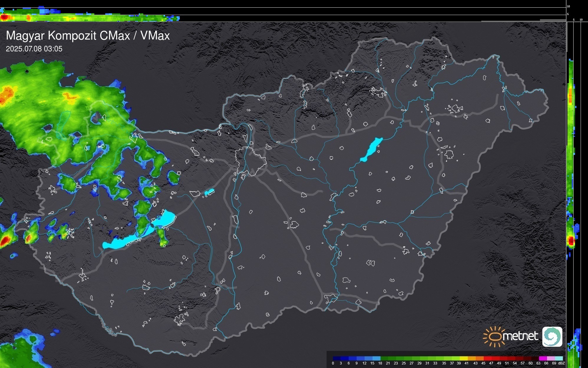
Task: Select yellow 39 dBZ legend swatch
Action: pyautogui.click(x=463, y=358)
